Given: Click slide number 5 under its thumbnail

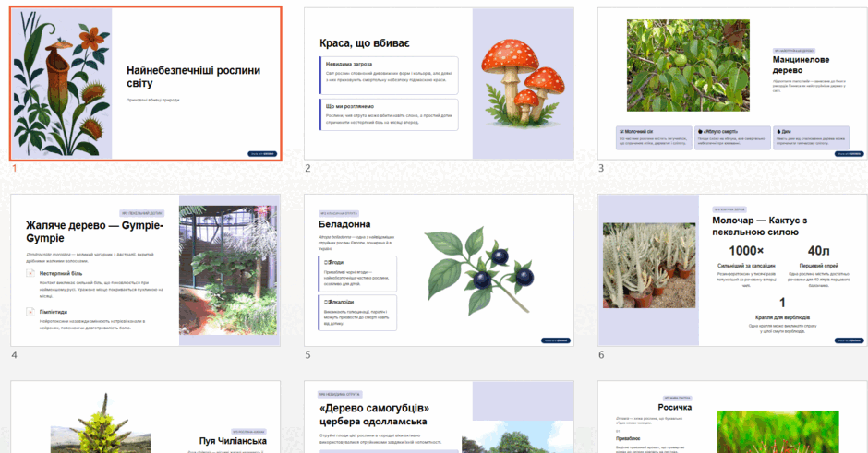Looking at the screenshot, I should point(307,354).
